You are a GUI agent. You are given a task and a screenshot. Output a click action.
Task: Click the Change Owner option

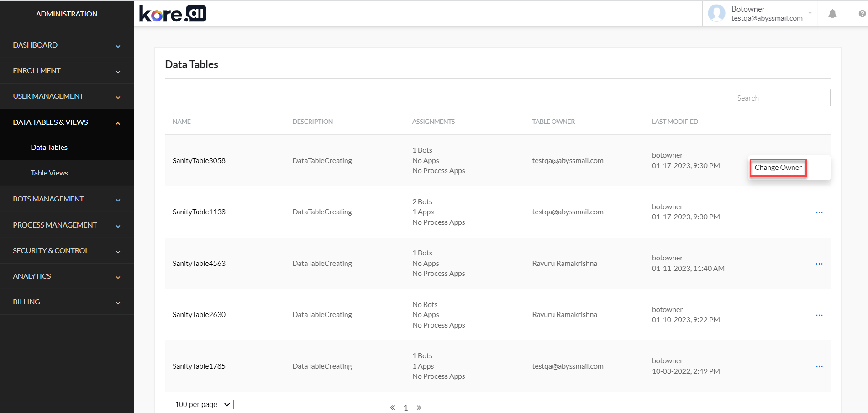778,168
